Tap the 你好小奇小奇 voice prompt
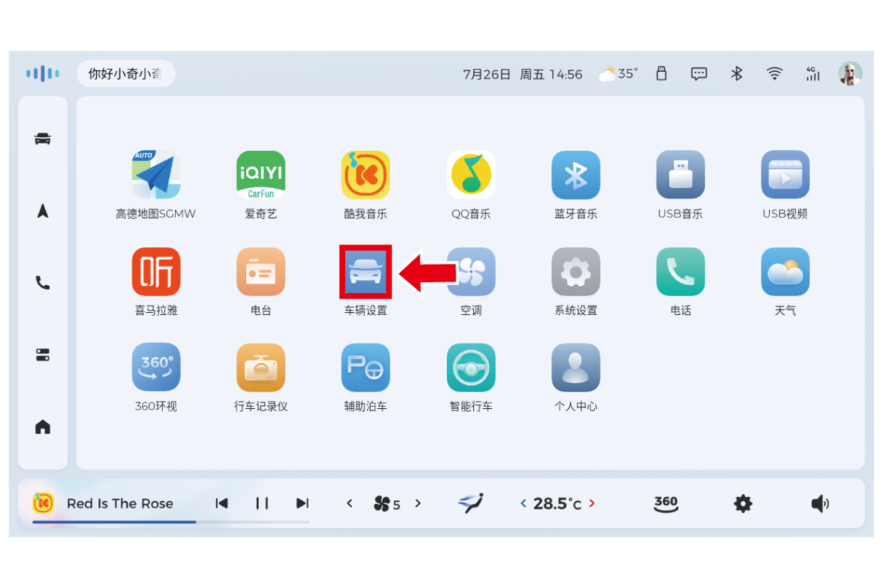Screen dimensions: 883x588 coord(125,73)
